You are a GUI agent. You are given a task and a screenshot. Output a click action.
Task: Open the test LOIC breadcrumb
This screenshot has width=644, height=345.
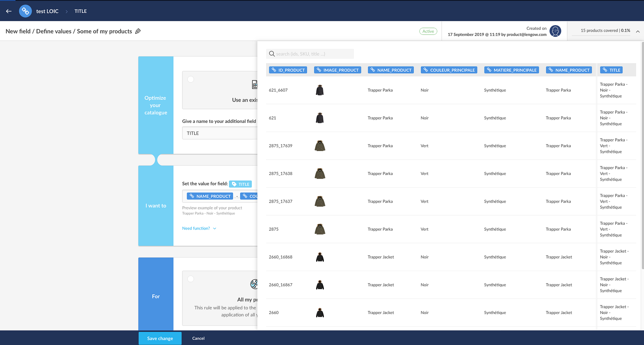47,11
